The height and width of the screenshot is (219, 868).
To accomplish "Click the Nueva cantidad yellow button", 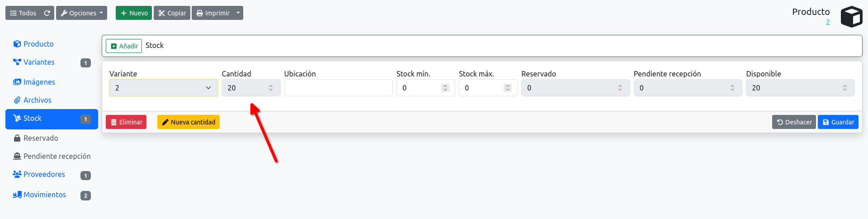I will 189,122.
